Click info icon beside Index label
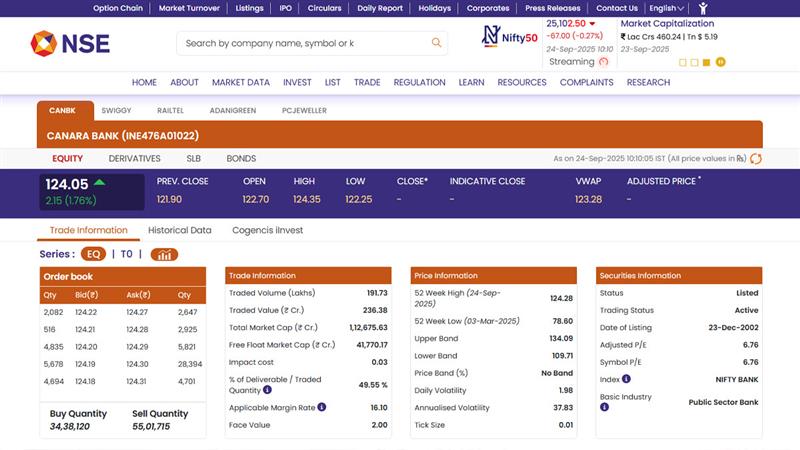 [626, 379]
